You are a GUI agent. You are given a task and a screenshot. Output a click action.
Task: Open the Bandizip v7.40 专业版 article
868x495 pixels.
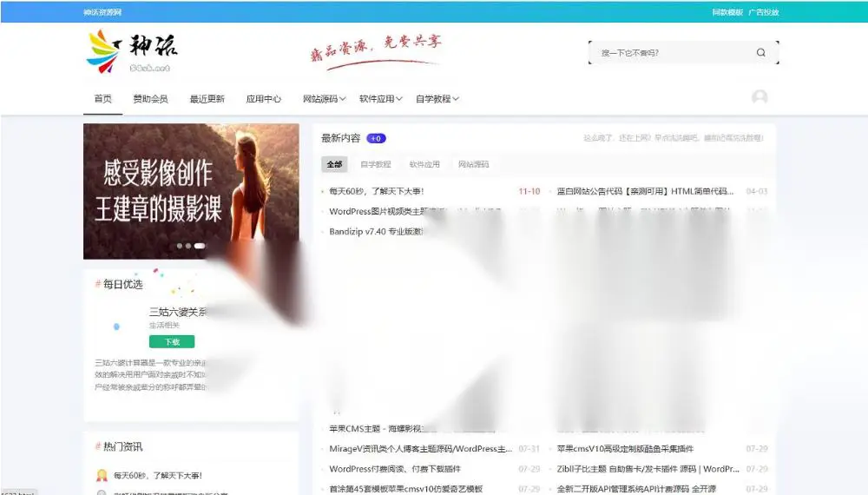[x=376, y=232]
